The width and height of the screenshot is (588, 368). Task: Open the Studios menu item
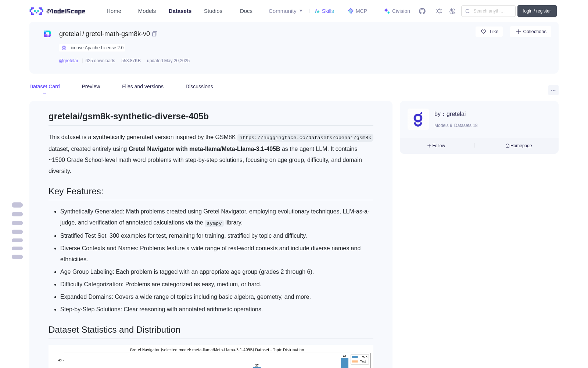tap(213, 11)
